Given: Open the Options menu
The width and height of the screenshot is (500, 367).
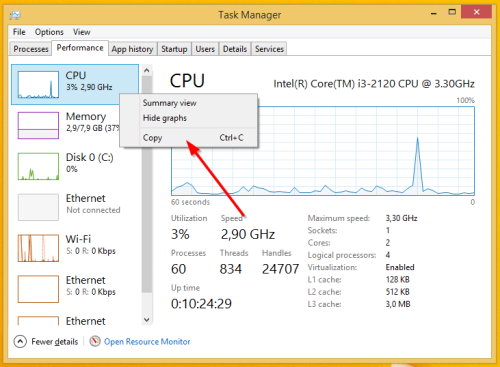Looking at the screenshot, I should coord(49,32).
